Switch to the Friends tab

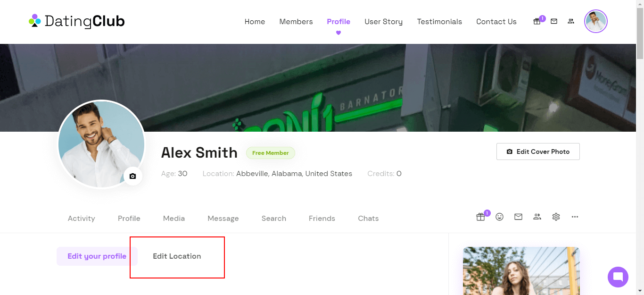pyautogui.click(x=322, y=219)
